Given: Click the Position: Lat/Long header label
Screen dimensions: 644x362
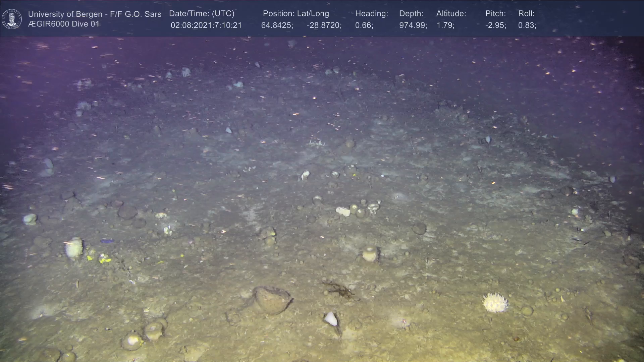Looking at the screenshot, I should point(296,14).
